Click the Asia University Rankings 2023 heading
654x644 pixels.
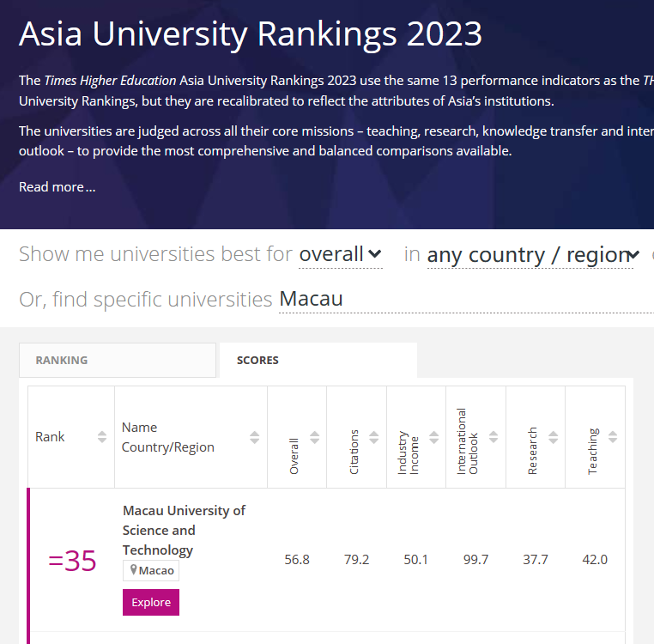[x=251, y=33]
